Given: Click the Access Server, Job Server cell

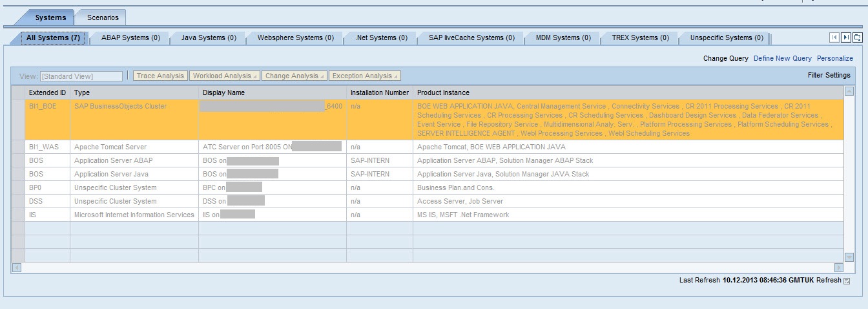Looking at the screenshot, I should coord(628,201).
